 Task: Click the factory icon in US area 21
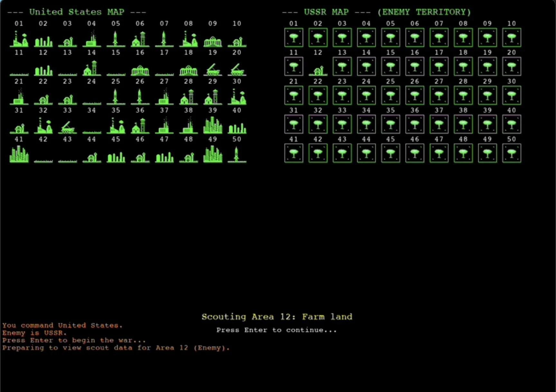click(19, 97)
